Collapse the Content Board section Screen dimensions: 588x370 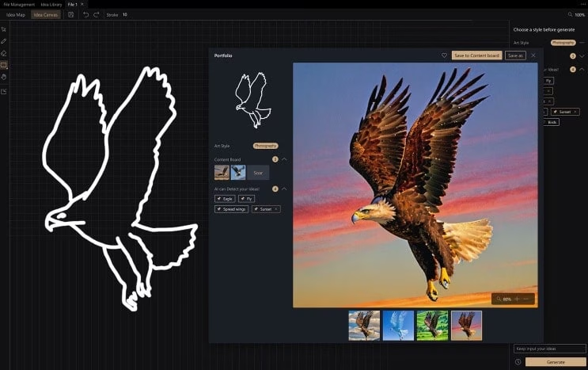pyautogui.click(x=284, y=159)
